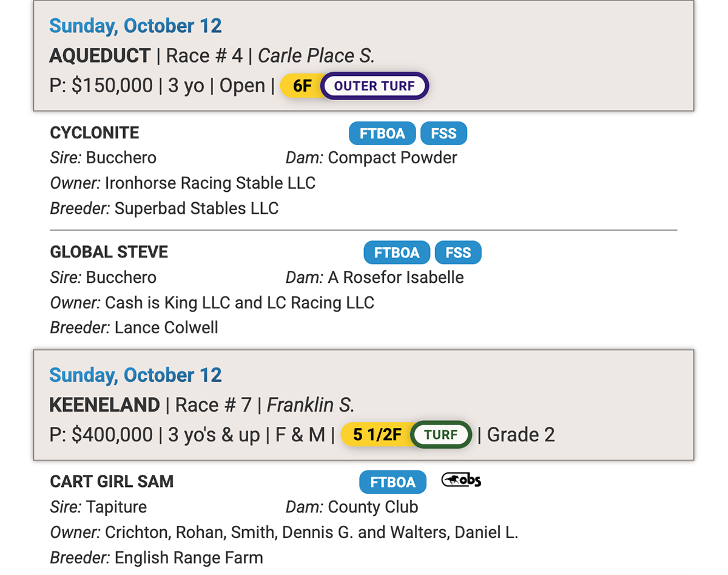Click the yellow 6F distance badge

point(301,86)
